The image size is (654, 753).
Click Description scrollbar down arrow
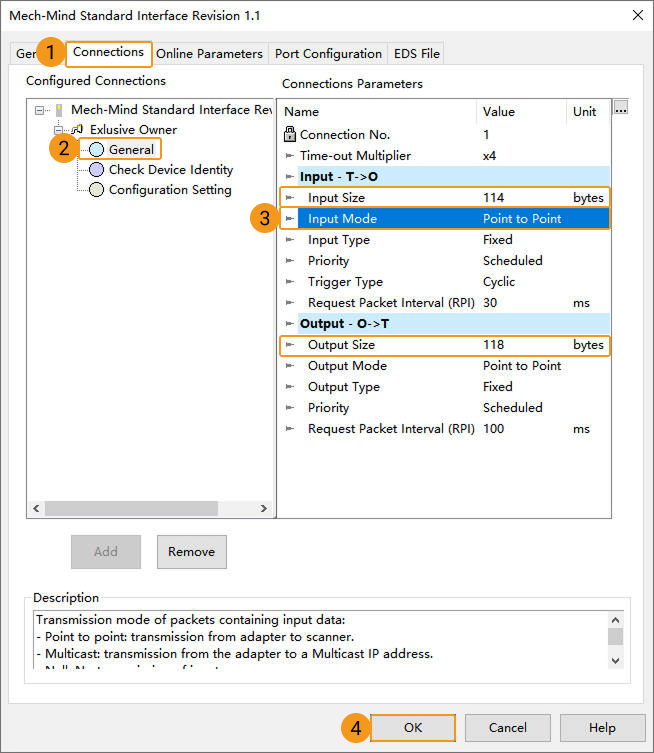tap(616, 660)
